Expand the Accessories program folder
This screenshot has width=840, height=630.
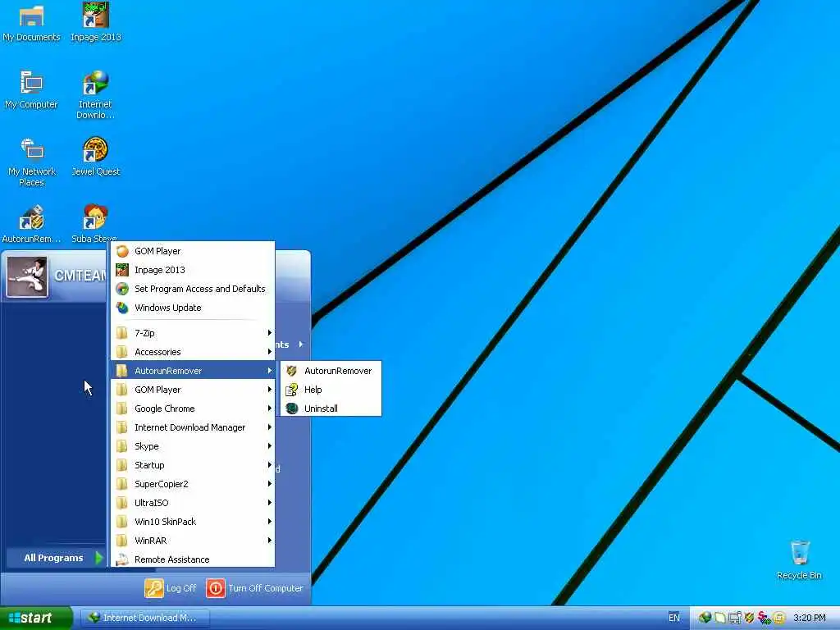193,352
